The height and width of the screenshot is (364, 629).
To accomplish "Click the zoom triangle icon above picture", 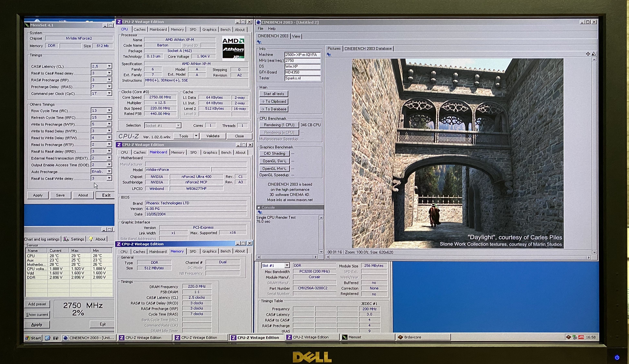I will coord(594,54).
